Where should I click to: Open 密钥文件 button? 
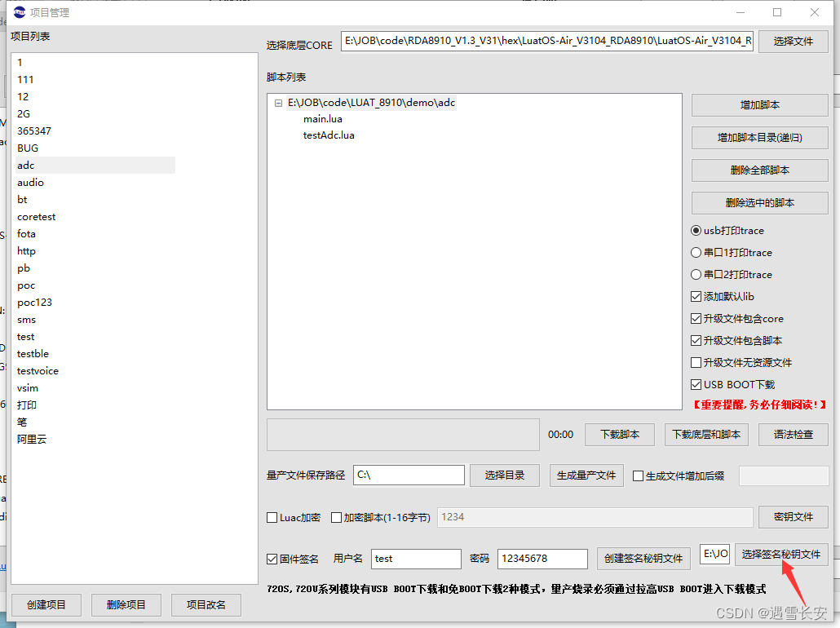(794, 516)
